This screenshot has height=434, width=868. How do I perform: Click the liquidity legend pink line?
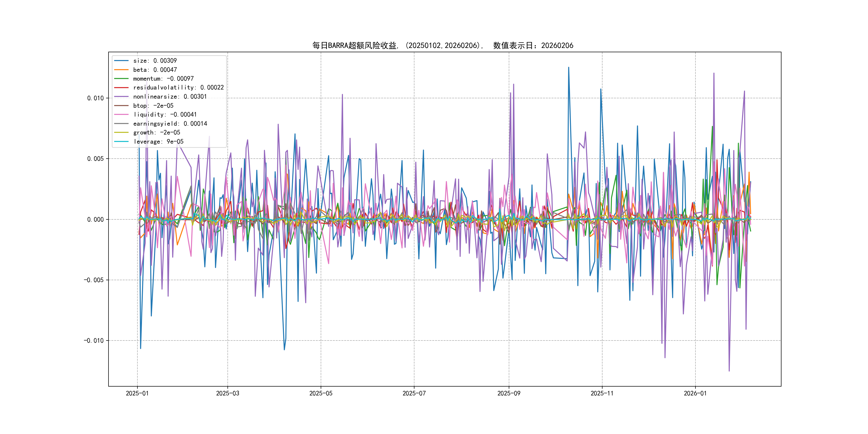click(x=121, y=115)
